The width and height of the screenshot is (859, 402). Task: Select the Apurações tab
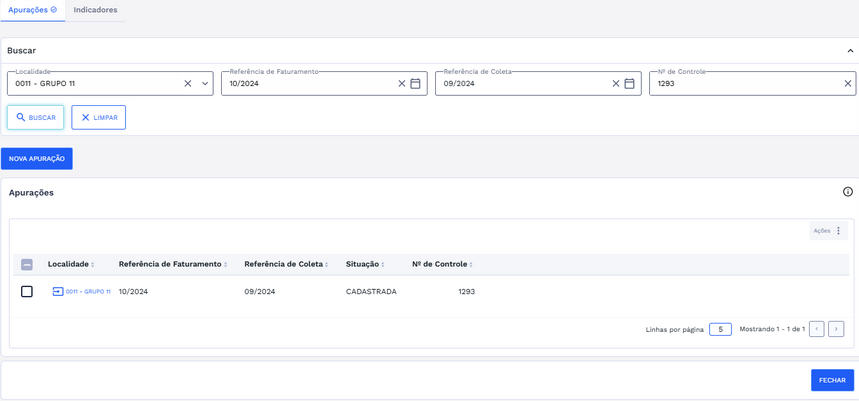[x=32, y=10]
